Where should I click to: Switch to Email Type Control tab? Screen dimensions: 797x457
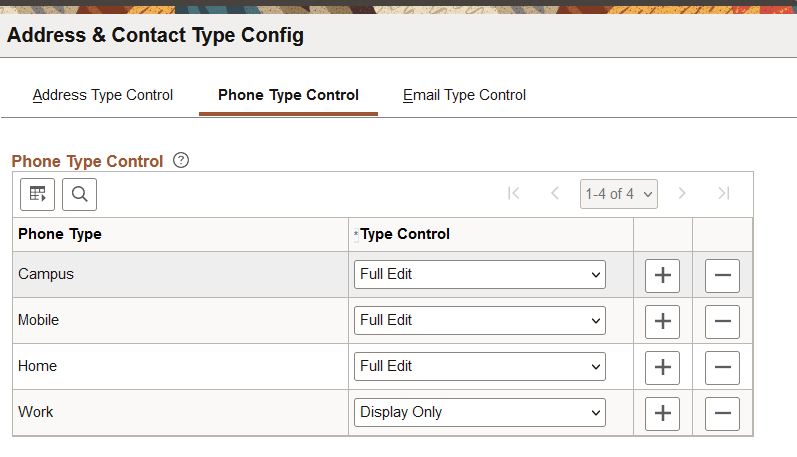(464, 95)
